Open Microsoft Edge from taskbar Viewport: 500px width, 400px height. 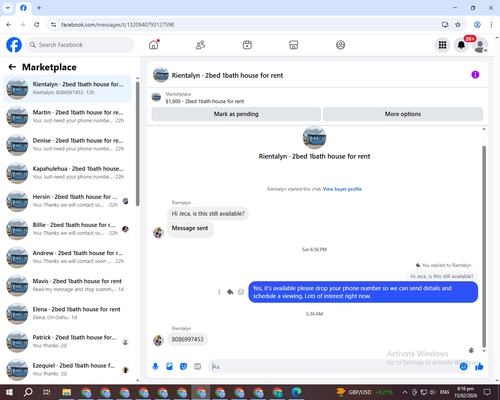[x=296, y=392]
